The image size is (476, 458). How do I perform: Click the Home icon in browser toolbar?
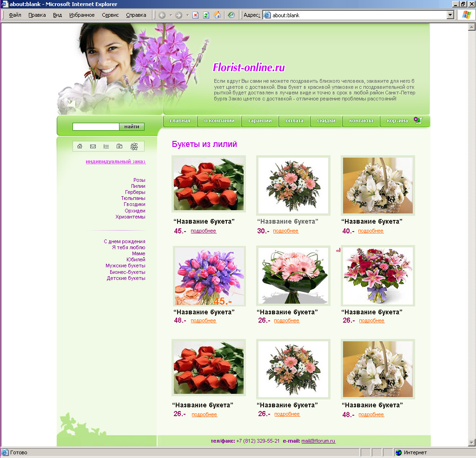pyautogui.click(x=218, y=15)
